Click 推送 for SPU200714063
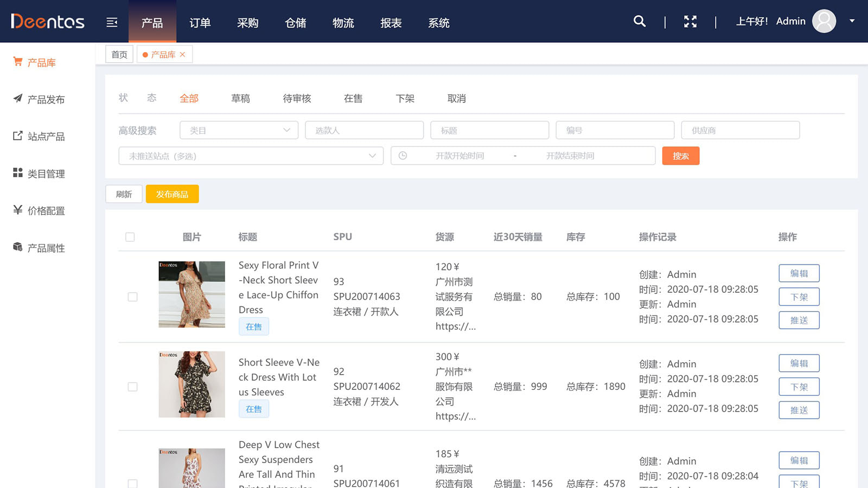 (799, 320)
